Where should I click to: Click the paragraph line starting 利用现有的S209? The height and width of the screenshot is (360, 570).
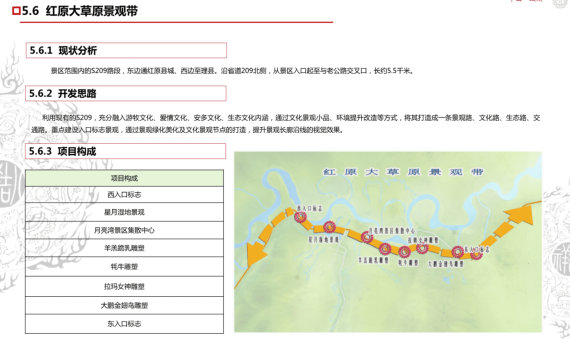point(291,117)
